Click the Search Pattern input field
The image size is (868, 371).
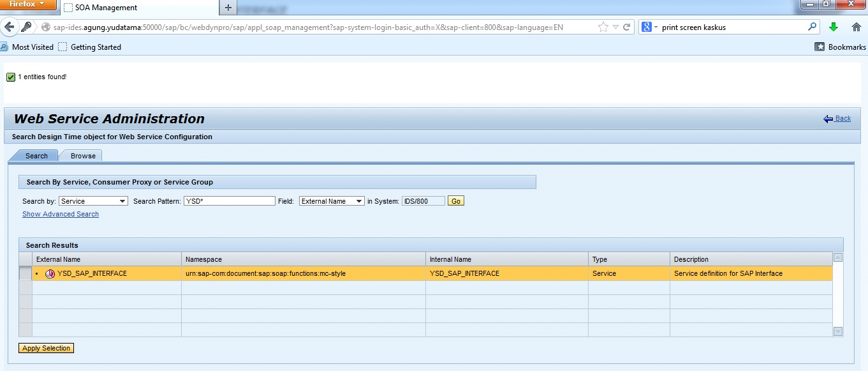230,201
